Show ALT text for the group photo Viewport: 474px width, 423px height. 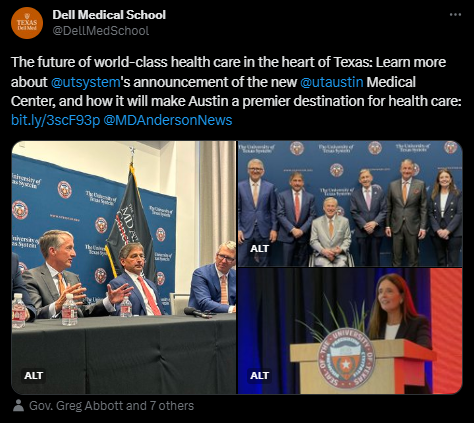pos(259,248)
